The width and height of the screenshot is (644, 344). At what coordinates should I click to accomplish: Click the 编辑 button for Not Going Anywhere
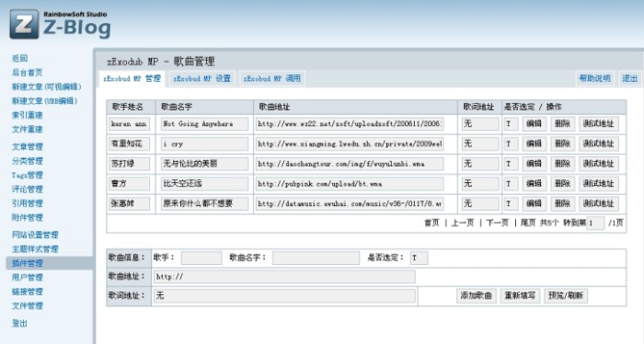pos(535,124)
